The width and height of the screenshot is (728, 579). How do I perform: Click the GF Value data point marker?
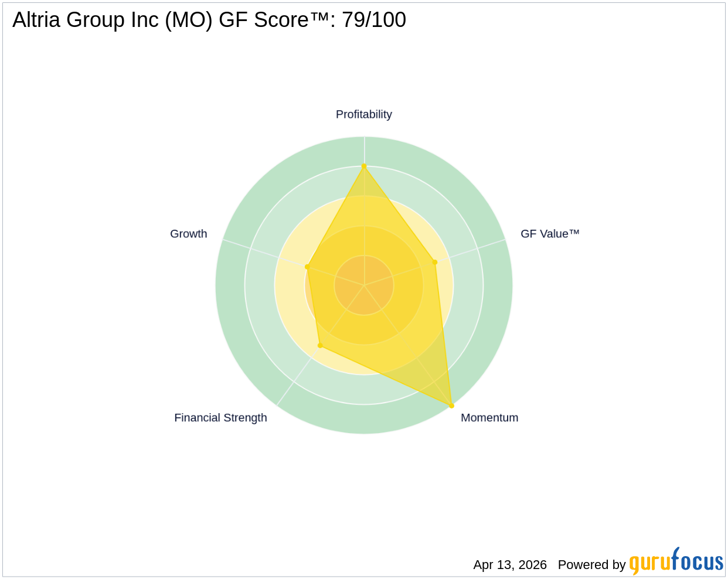tap(435, 262)
